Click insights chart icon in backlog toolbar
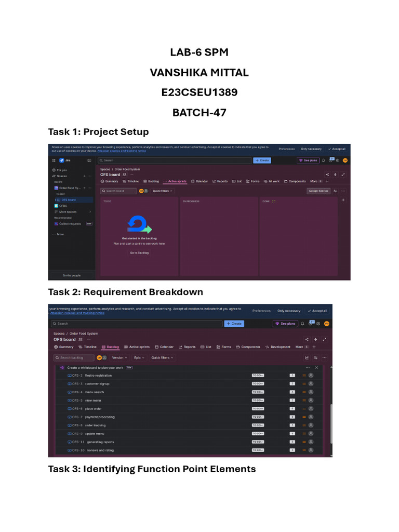Screen dimensions: 399x532 pos(307,357)
